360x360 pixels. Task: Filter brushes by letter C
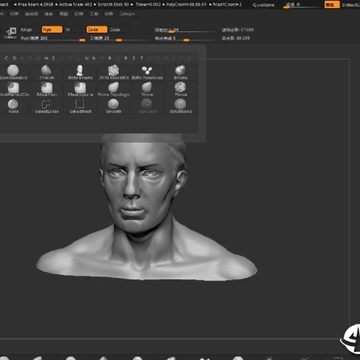6,58
